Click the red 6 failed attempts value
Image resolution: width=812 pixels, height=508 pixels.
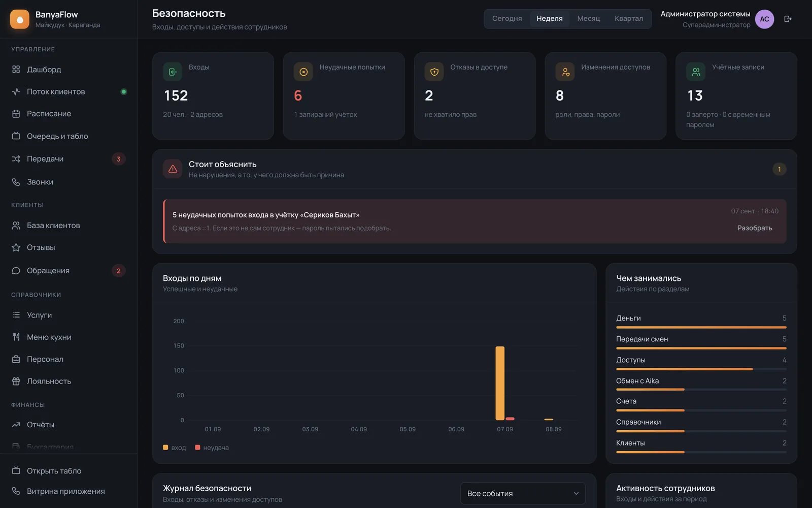pyautogui.click(x=298, y=96)
